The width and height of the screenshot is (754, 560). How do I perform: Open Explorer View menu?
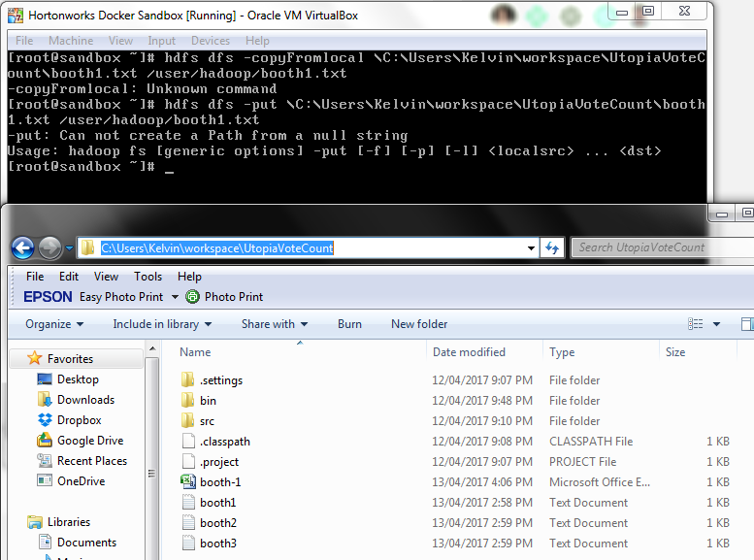coord(106,277)
